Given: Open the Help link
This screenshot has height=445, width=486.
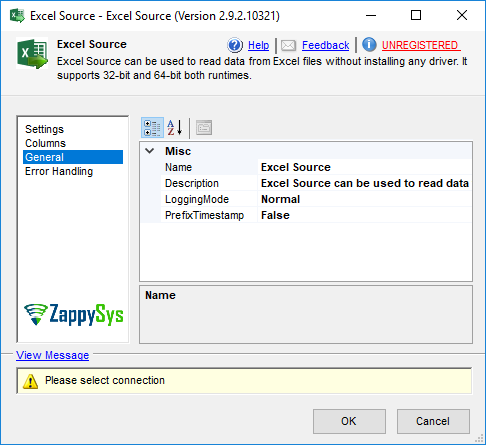Looking at the screenshot, I should pyautogui.click(x=258, y=45).
